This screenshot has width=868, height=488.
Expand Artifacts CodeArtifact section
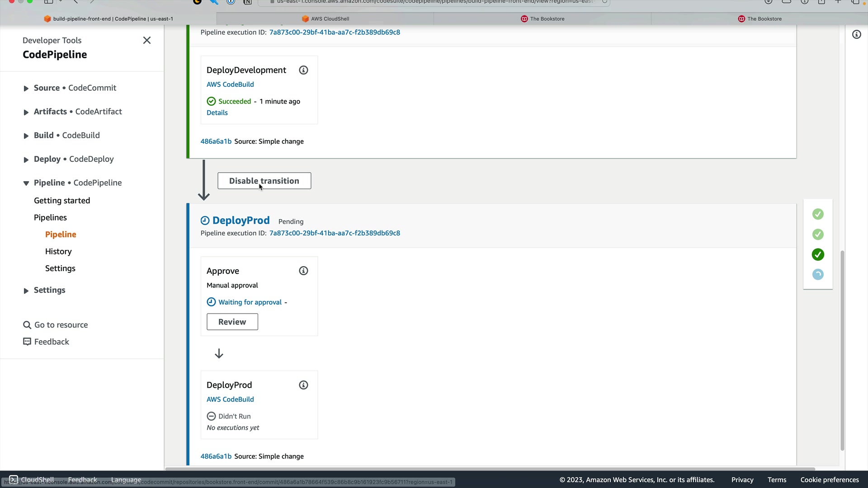(26, 112)
